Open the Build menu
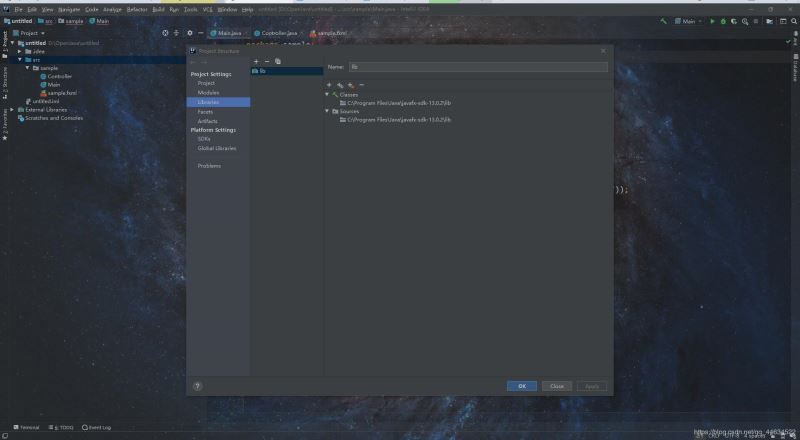The height and width of the screenshot is (440, 800). pyautogui.click(x=158, y=10)
